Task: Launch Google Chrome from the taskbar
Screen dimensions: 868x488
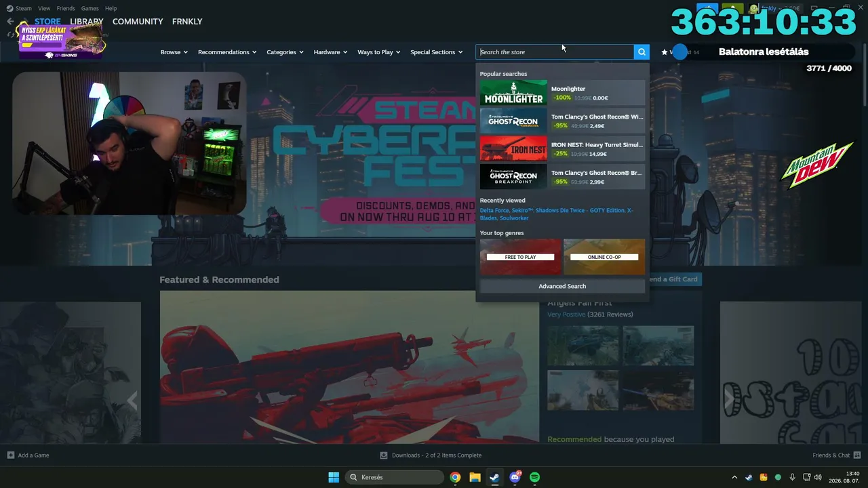Action: click(455, 477)
